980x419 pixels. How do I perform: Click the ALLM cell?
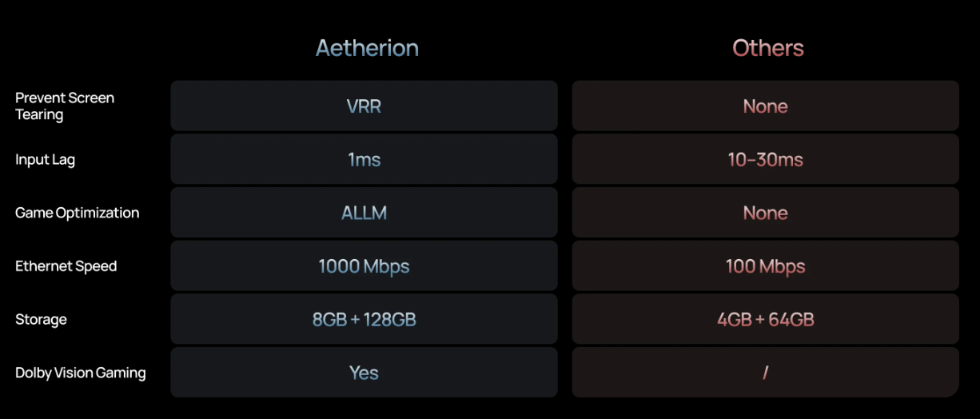[364, 213]
